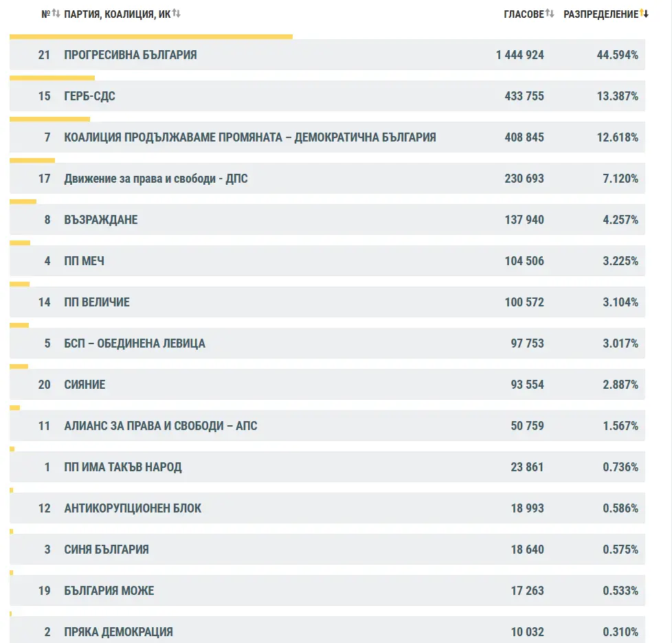Click sort arrows next to ПАРТИЯ, КОАЛИЦИЯ, ИК
This screenshot has width=672, height=643.
pos(177,14)
